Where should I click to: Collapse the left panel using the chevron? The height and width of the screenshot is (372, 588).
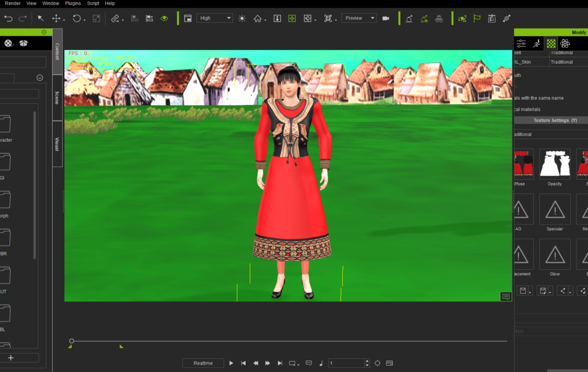(x=40, y=77)
